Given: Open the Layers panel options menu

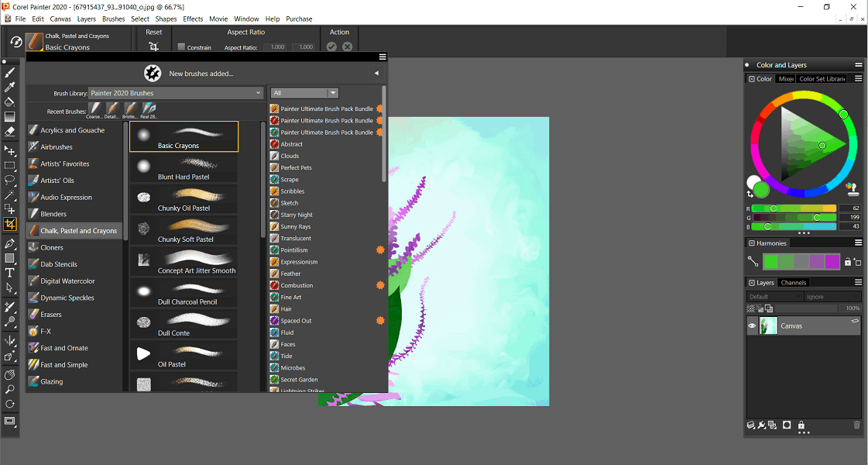Looking at the screenshot, I should 859,283.
